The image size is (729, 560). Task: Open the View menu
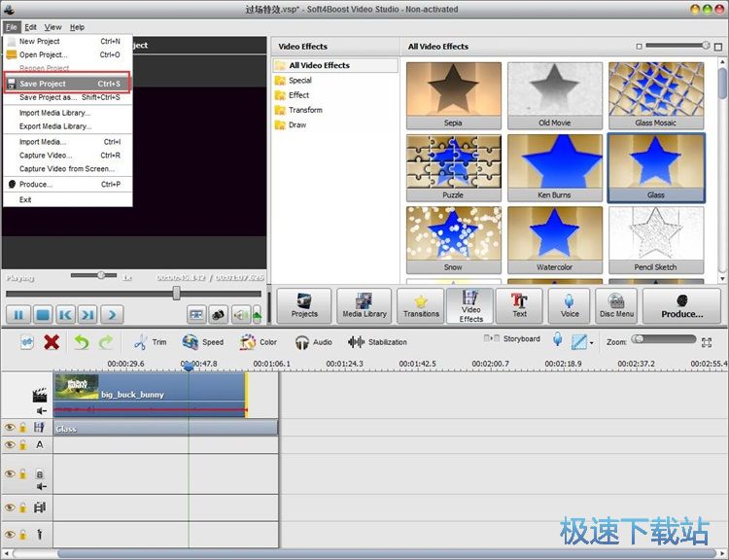(53, 27)
